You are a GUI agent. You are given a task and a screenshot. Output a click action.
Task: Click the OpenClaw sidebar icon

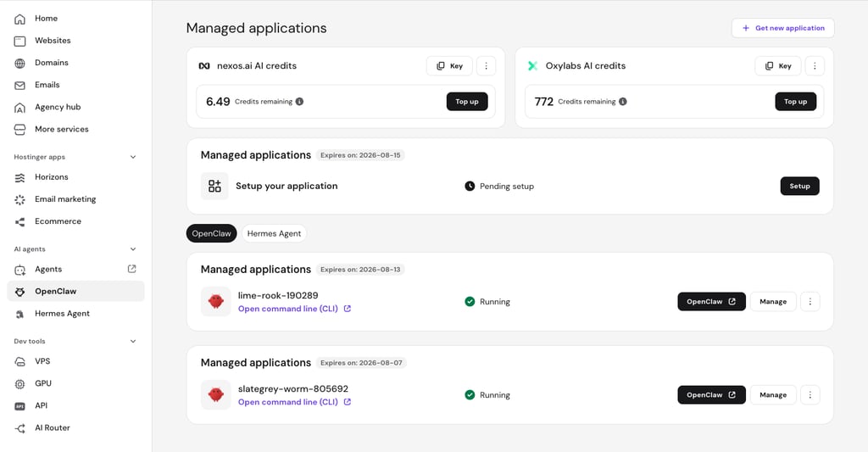tap(20, 292)
